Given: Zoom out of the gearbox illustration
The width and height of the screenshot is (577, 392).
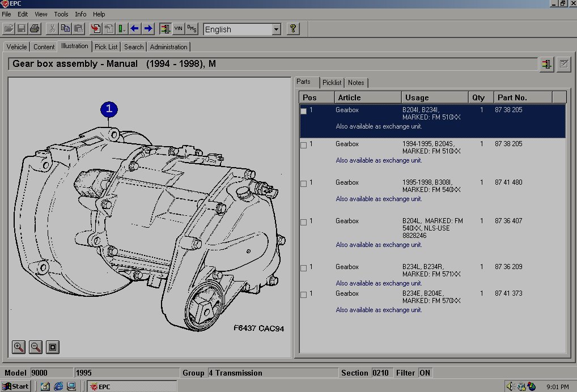Looking at the screenshot, I should 35,347.
